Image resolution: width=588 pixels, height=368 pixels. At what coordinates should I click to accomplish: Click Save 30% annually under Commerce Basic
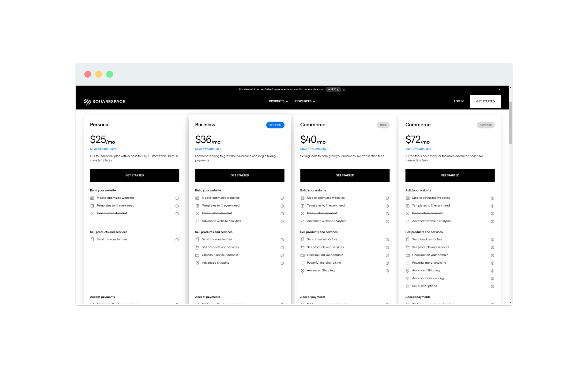point(313,149)
